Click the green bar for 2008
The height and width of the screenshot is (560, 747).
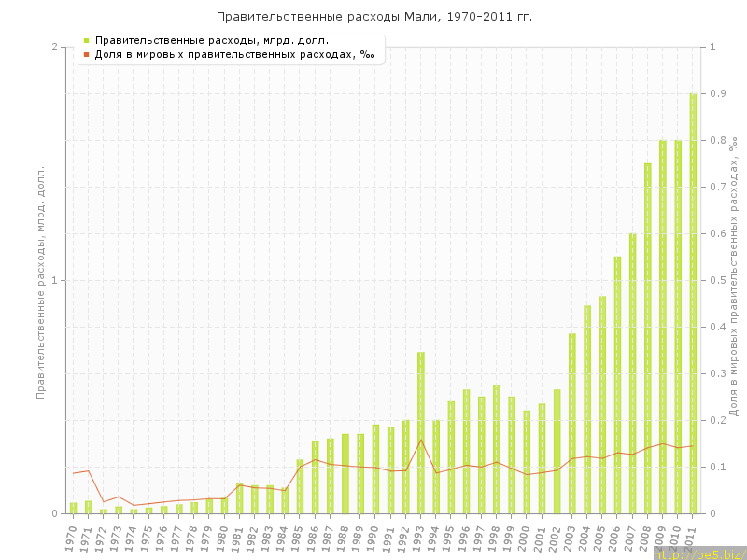point(648,338)
